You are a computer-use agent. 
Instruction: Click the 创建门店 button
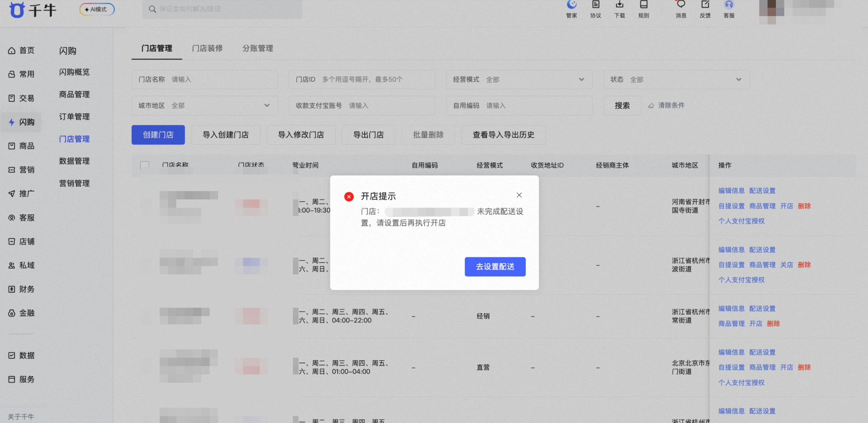pyautogui.click(x=158, y=135)
